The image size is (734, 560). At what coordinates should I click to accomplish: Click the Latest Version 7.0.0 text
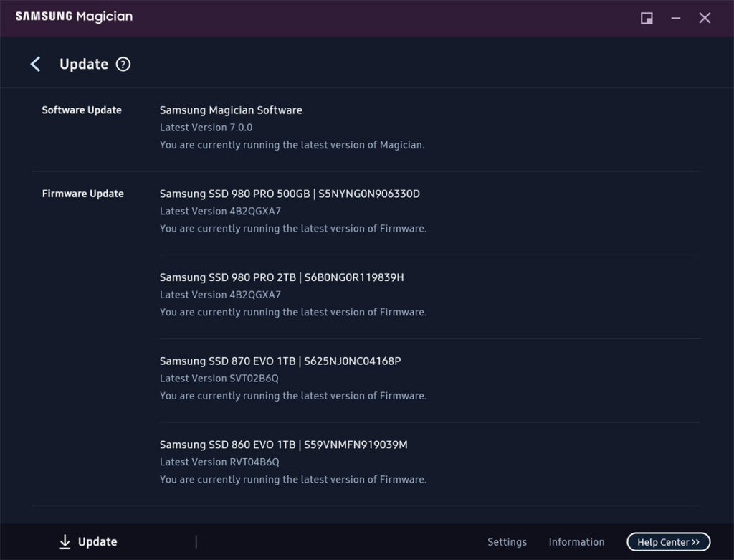pos(205,127)
